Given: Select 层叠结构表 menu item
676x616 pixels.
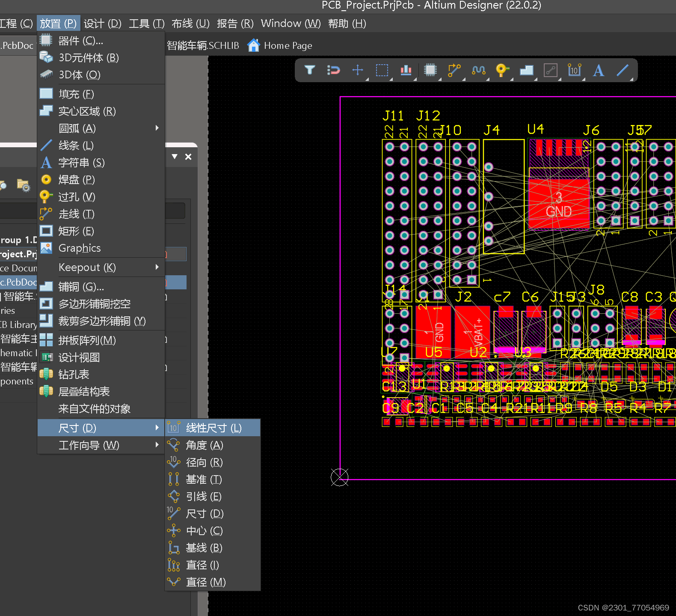Looking at the screenshot, I should coord(101,392).
